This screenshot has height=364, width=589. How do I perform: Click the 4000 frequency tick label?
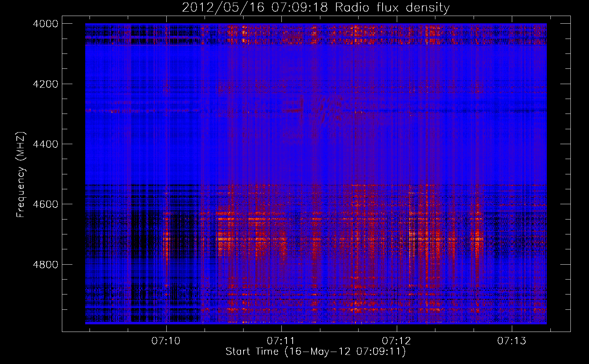46,24
